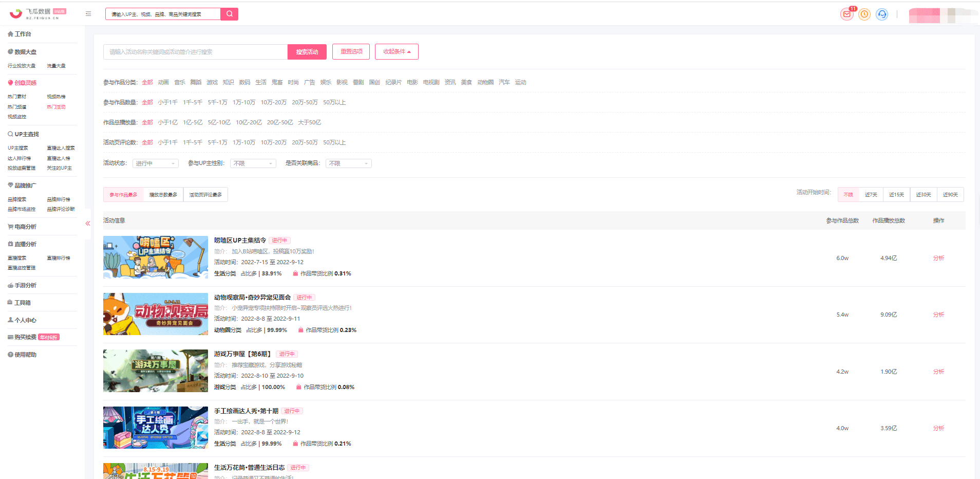980x479 pixels.
Task: Click the 电商分析 cart icon
Action: [x=10, y=227]
